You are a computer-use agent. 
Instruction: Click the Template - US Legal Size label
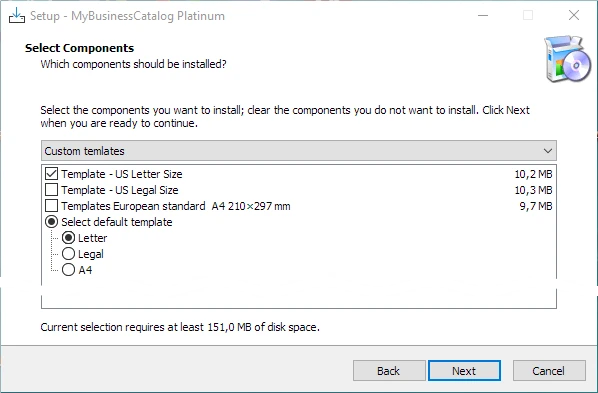120,190
